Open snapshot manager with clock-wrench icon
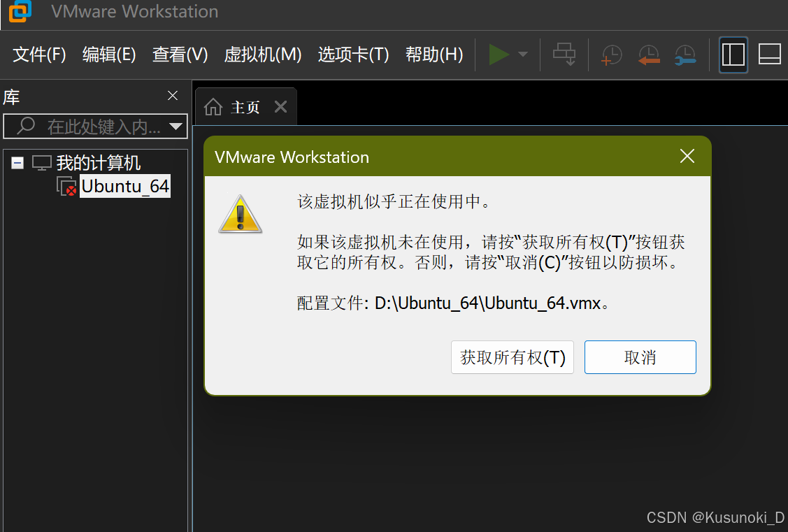 tap(685, 55)
